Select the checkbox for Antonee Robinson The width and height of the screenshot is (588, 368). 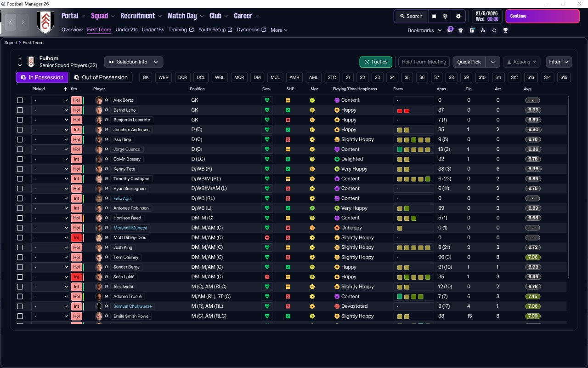20,208
